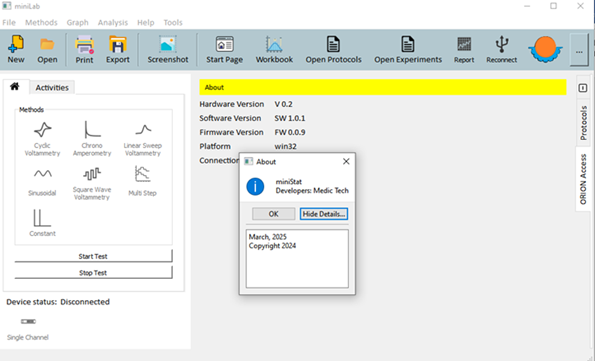Select the Cyclic Voltammetry method

pyautogui.click(x=42, y=138)
